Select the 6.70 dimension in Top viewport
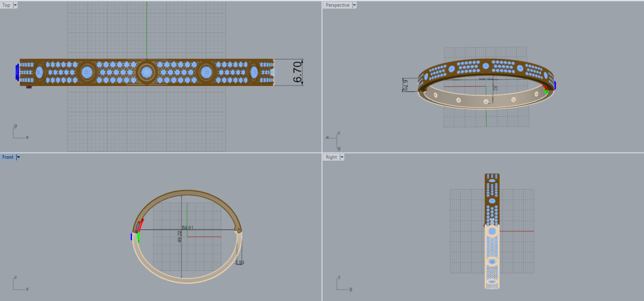644x301 pixels. 298,72
